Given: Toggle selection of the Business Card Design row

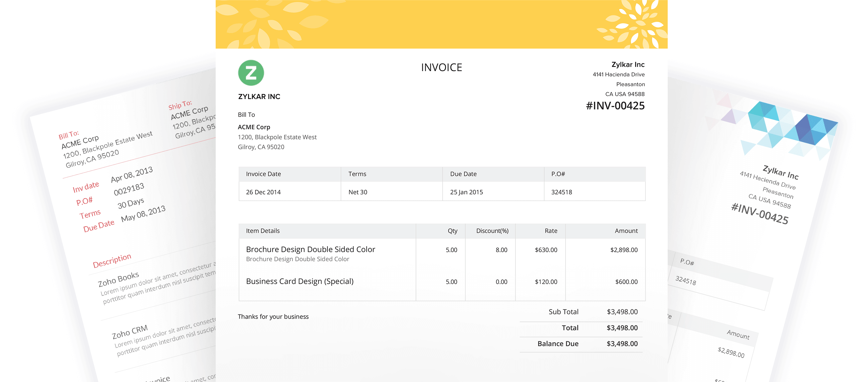Looking at the screenshot, I should click(x=299, y=281).
